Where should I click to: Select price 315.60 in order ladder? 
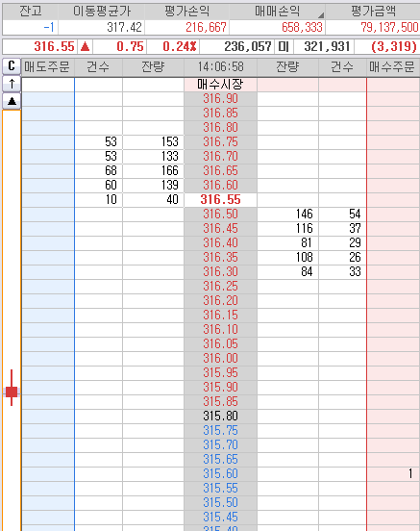tap(220, 474)
